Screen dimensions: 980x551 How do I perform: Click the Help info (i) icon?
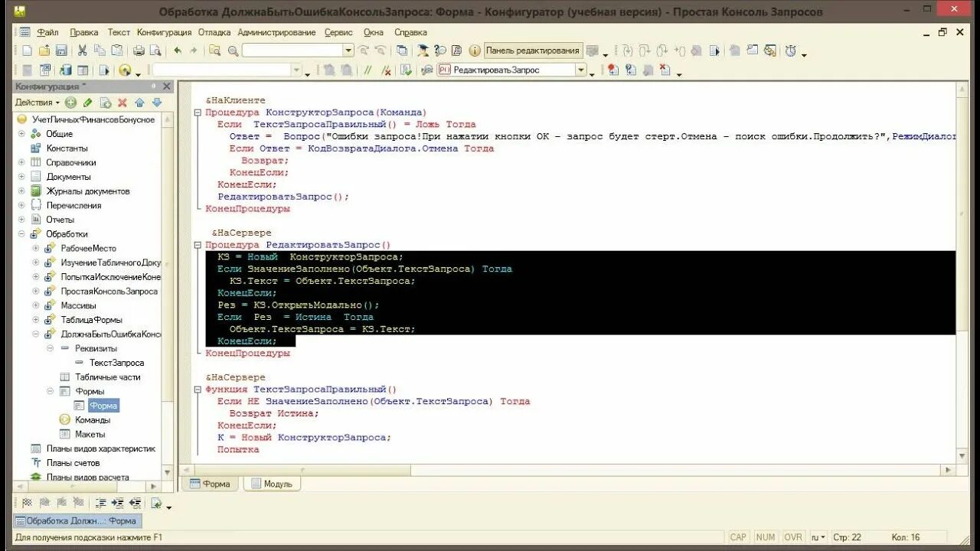474,51
